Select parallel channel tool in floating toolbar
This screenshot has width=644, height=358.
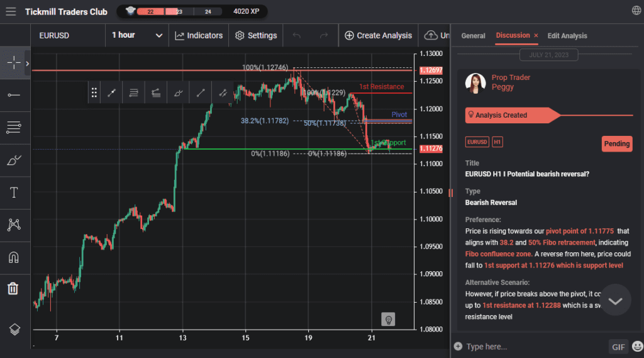223,92
